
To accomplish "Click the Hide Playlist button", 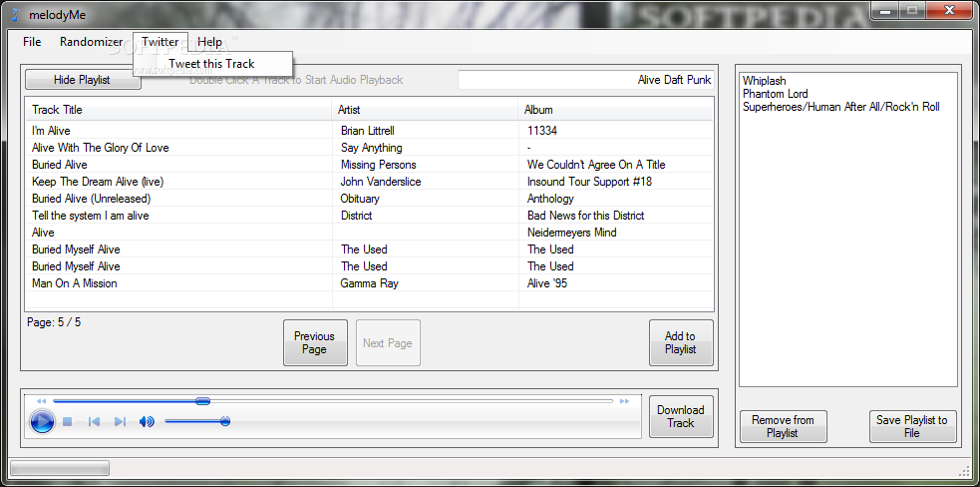I will click(x=82, y=80).
